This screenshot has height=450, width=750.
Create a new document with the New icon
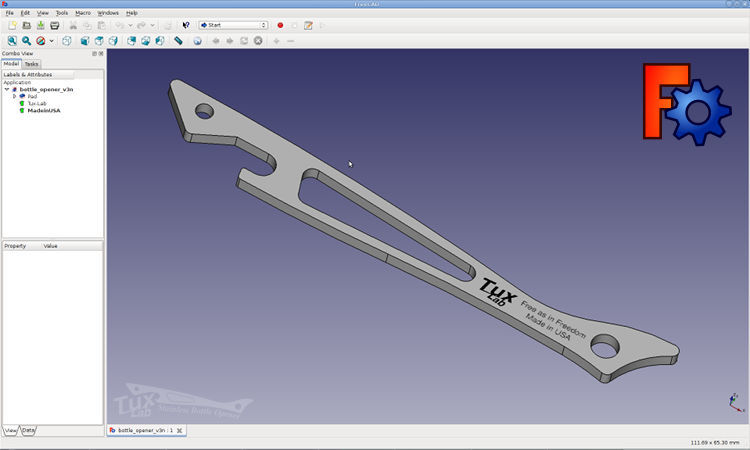point(12,25)
